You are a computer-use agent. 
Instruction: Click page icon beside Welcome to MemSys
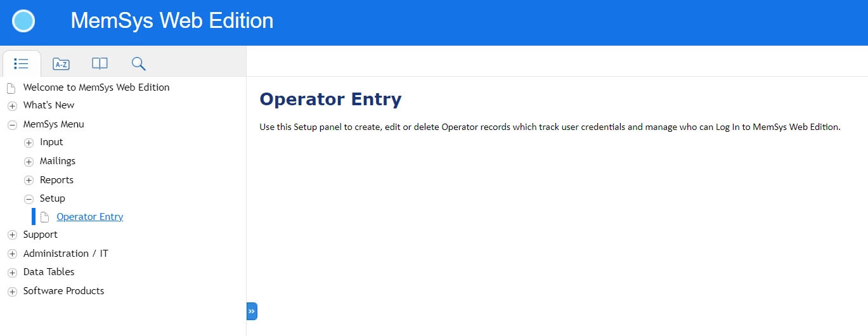(x=11, y=87)
